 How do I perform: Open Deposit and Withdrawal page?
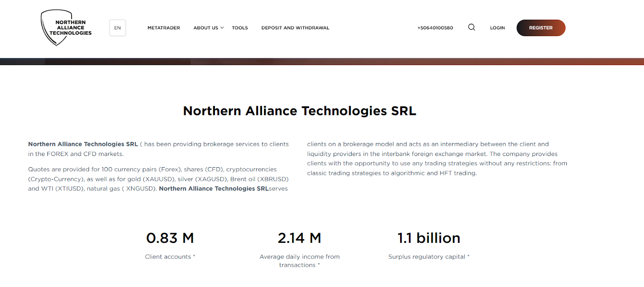tap(295, 28)
